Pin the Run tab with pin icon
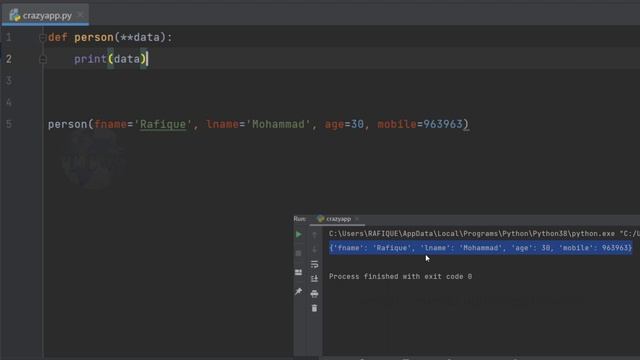The height and width of the screenshot is (360, 640). point(299,291)
